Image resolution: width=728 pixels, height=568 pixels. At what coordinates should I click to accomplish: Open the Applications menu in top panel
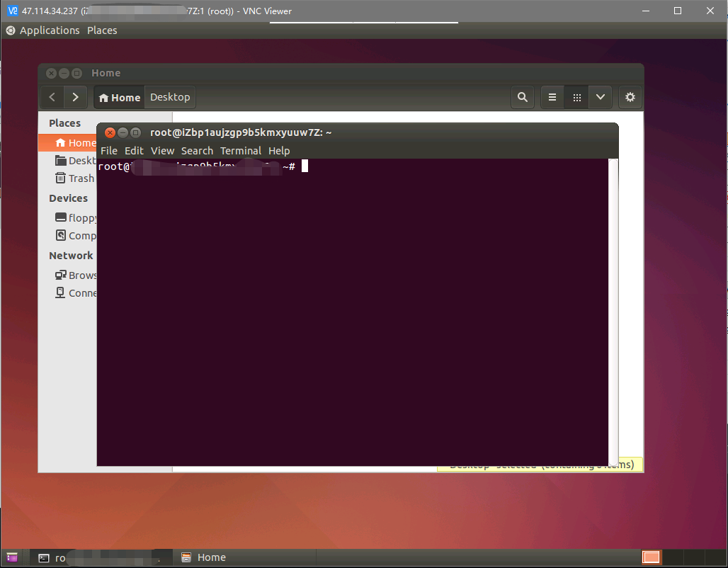(50, 30)
